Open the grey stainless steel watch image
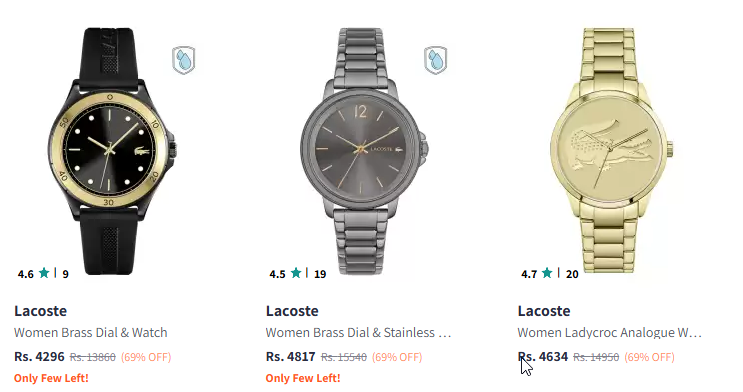 (363, 151)
